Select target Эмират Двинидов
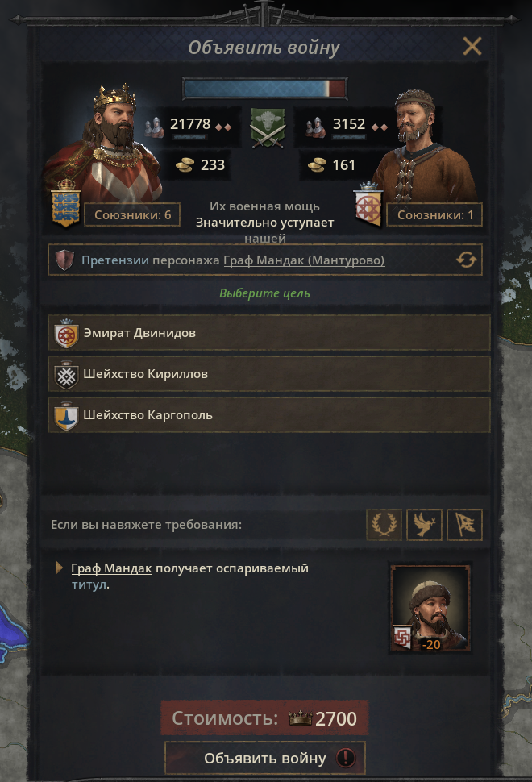This screenshot has height=782, width=532. [x=269, y=333]
